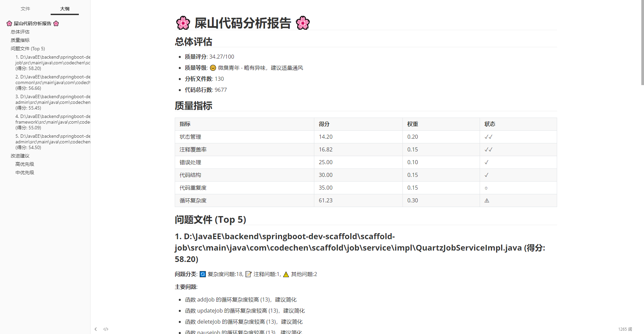Select the 大纲 tab
This screenshot has width=644, height=334.
pyautogui.click(x=65, y=9)
